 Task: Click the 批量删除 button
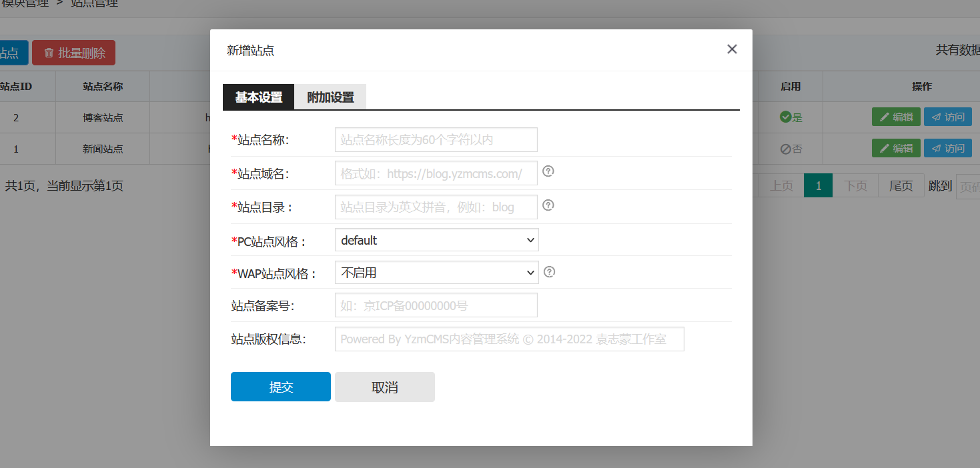click(x=73, y=53)
